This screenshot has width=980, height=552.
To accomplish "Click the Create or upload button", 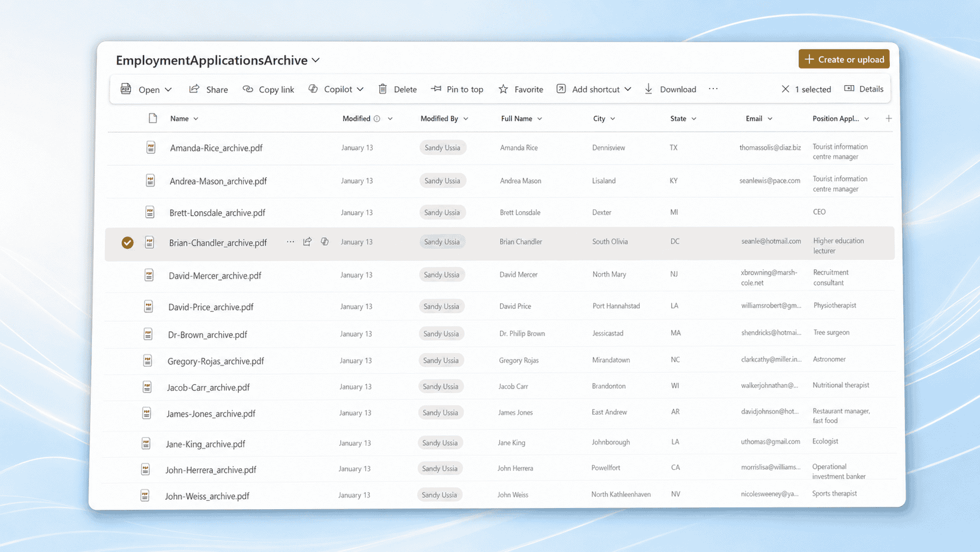I will coord(844,59).
